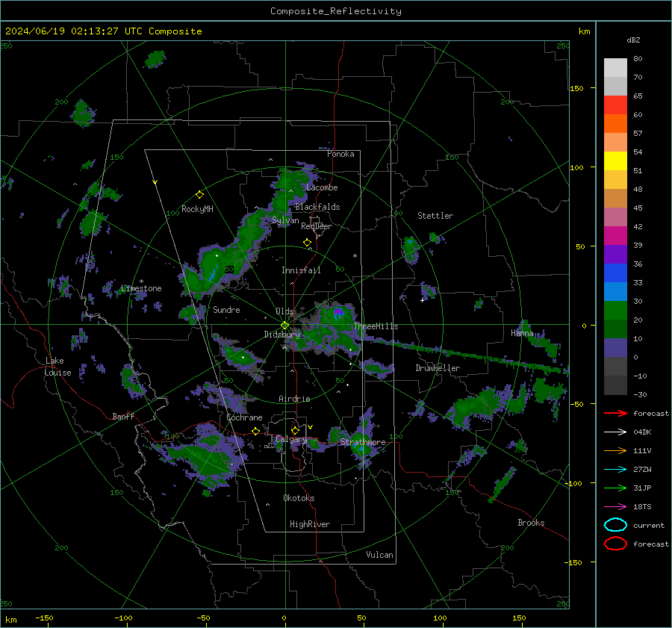Click the 80 value on the dBZ scale
Viewport: 672px width, 628px height.
[x=638, y=59]
